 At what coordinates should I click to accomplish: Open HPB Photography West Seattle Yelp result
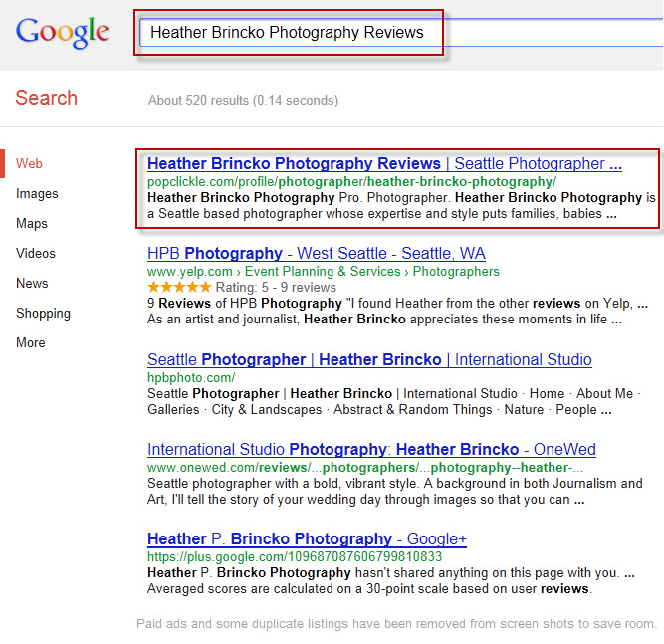(x=317, y=253)
